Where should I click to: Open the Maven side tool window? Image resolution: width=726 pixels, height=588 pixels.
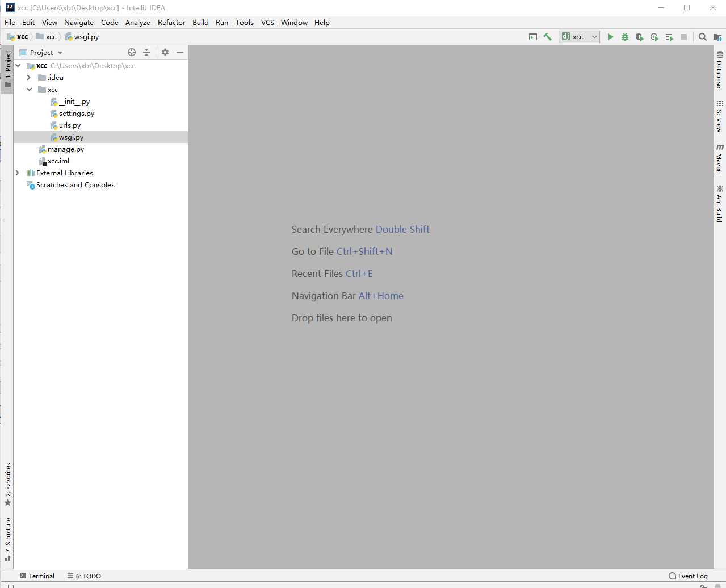point(719,158)
